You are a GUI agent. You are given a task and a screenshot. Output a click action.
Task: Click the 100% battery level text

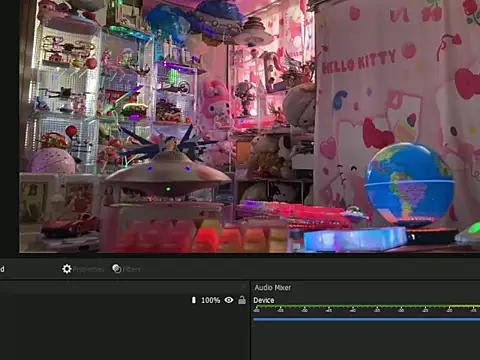point(211,300)
